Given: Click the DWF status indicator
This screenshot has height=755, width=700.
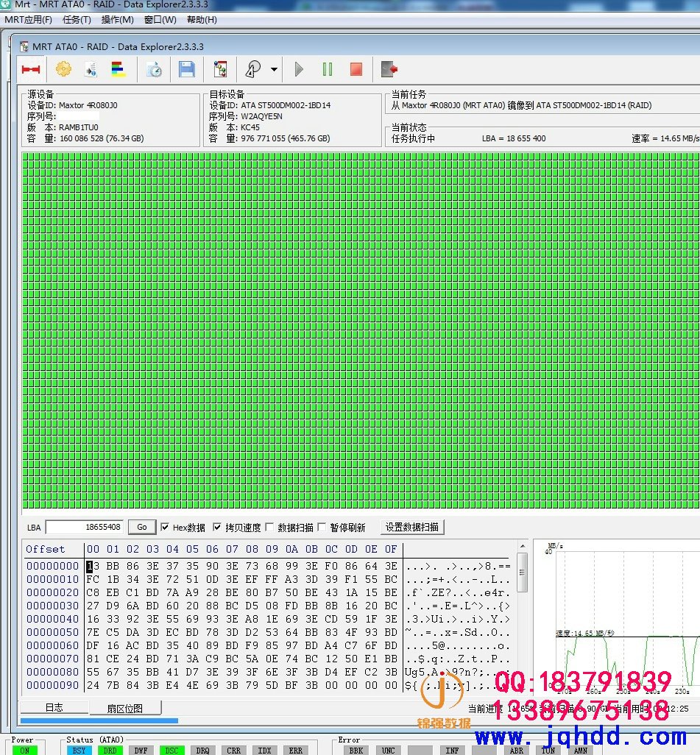Looking at the screenshot, I should point(141,751).
